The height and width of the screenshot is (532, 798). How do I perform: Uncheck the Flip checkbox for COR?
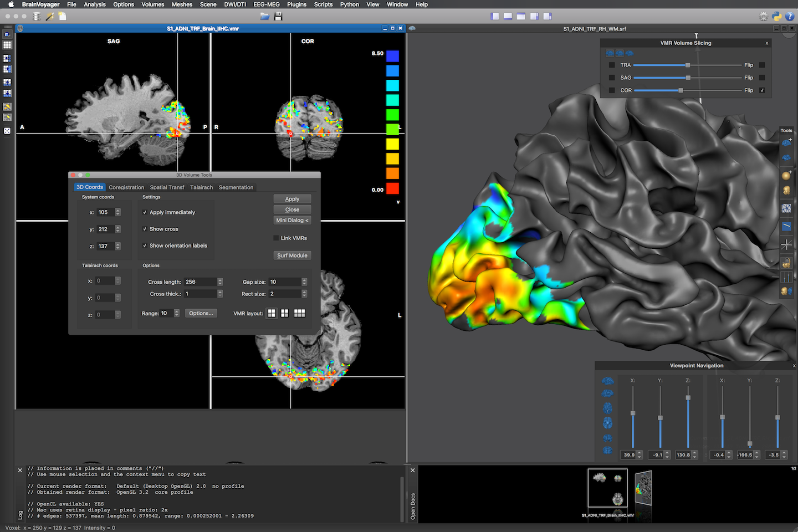click(x=762, y=90)
